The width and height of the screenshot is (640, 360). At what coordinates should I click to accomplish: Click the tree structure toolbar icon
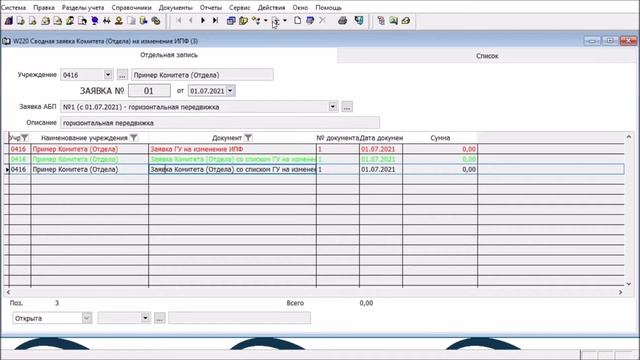point(256,20)
